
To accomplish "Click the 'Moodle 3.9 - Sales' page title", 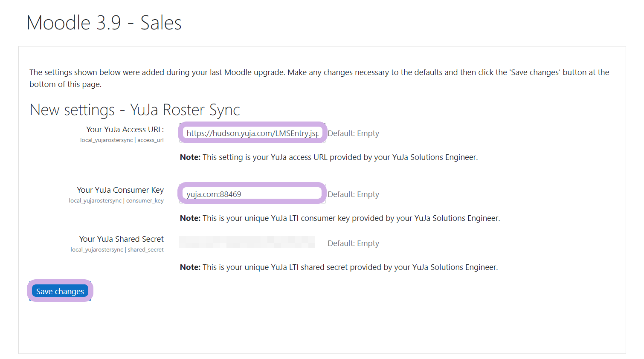I will (104, 23).
